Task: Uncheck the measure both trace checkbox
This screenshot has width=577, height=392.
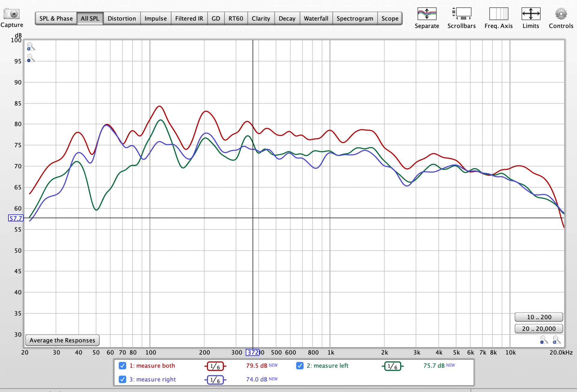Action: click(122, 366)
